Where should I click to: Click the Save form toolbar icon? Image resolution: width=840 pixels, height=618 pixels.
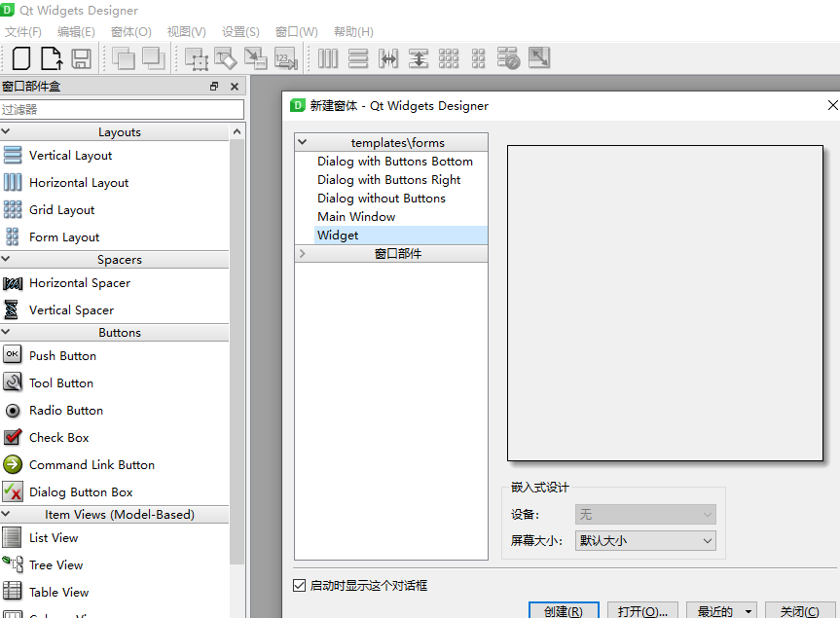pos(82,58)
